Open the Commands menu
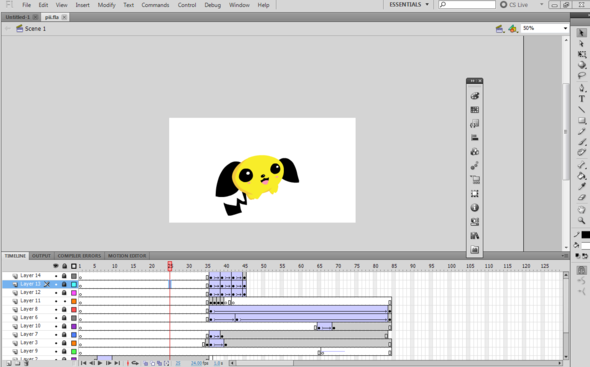 tap(155, 5)
